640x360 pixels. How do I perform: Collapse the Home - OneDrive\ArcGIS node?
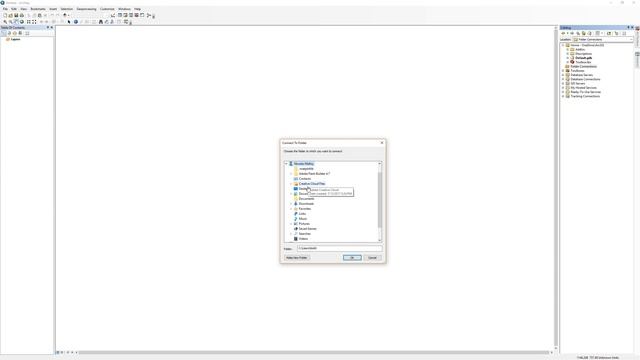[563, 45]
